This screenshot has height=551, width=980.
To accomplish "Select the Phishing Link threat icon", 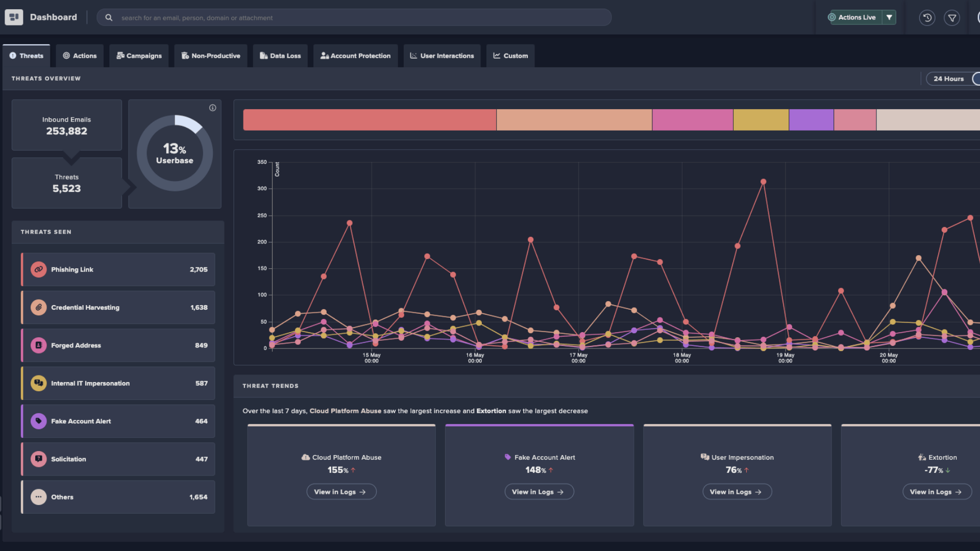I will [x=38, y=269].
